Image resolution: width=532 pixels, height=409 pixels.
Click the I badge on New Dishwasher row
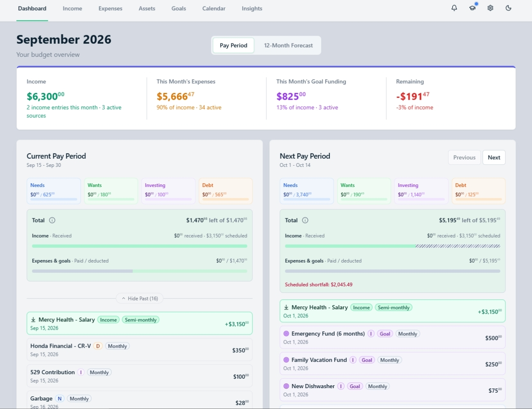341,386
